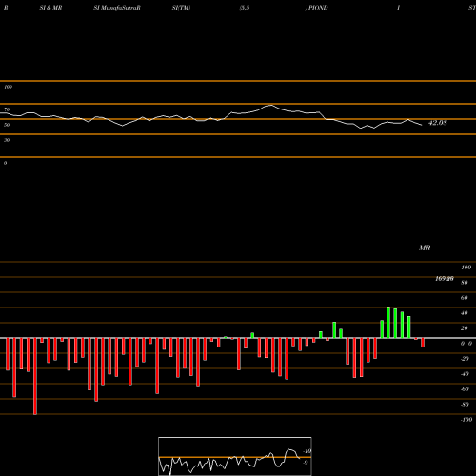476x476 pixels.
Task: Click the tallest green MR bar
Action: pyautogui.click(x=388, y=323)
